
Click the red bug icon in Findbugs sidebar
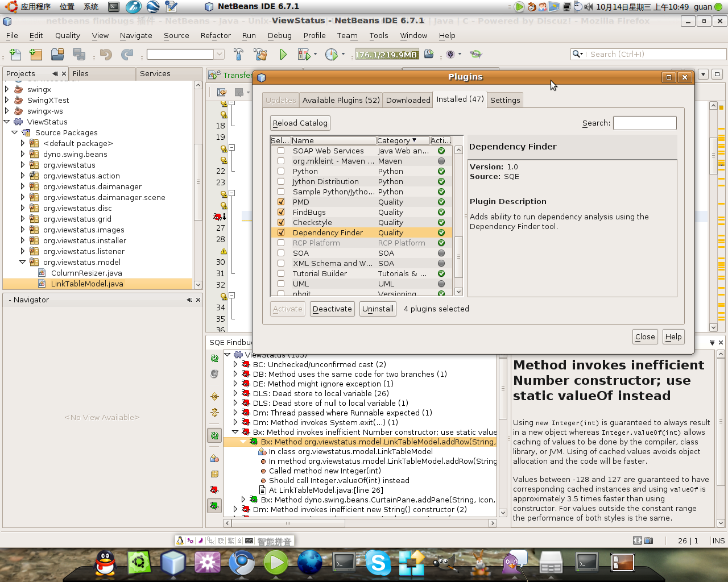point(214,489)
